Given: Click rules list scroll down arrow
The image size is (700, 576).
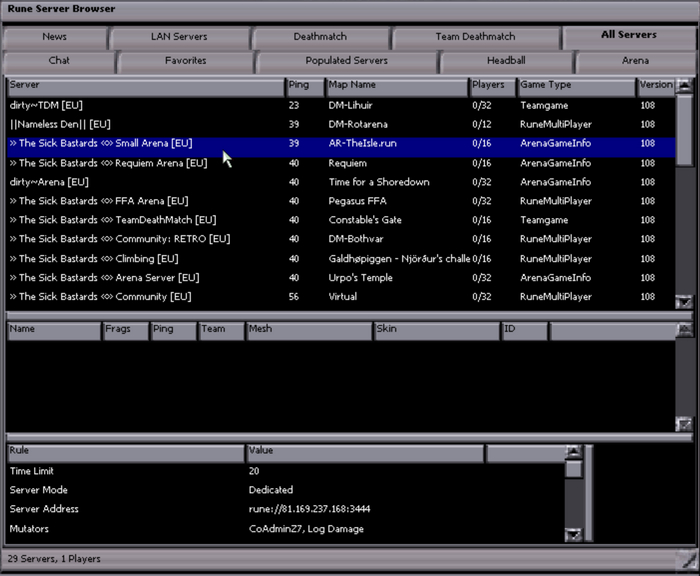Looking at the screenshot, I should pos(574,534).
